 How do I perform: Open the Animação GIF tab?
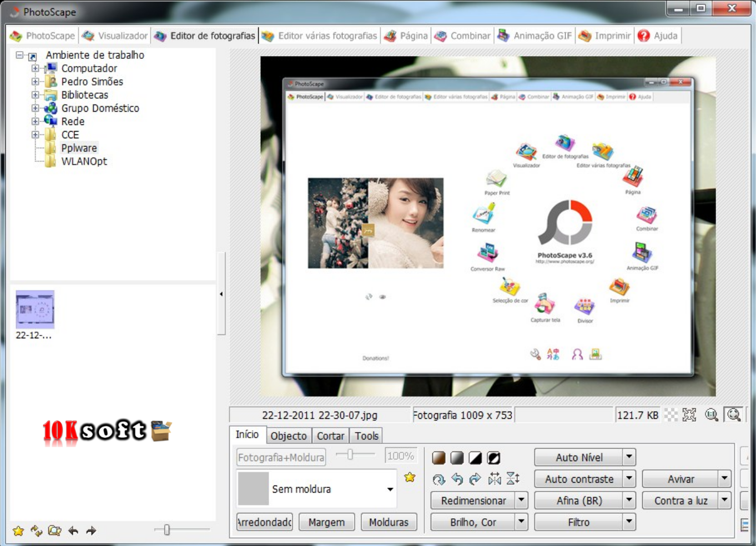(x=535, y=36)
